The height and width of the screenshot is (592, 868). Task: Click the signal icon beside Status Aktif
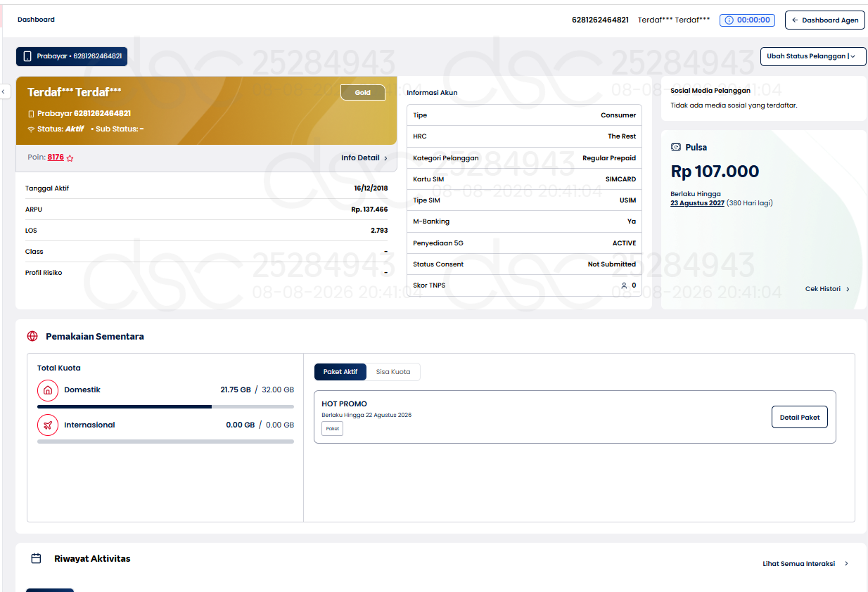coord(31,129)
